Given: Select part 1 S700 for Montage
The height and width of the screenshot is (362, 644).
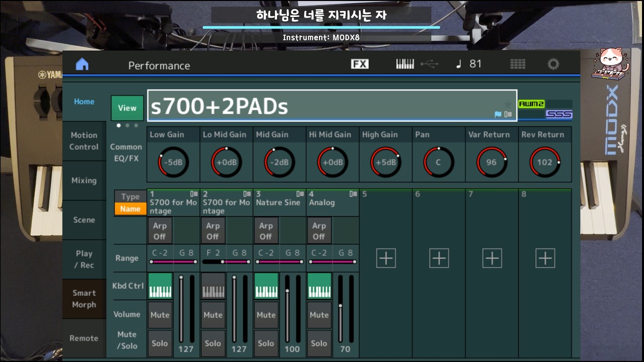Looking at the screenshot, I should tap(173, 203).
